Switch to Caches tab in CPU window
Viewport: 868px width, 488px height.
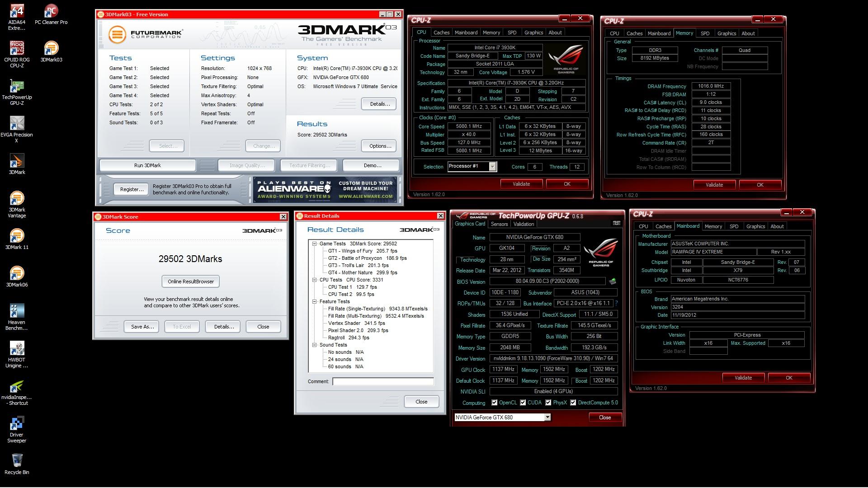[441, 33]
